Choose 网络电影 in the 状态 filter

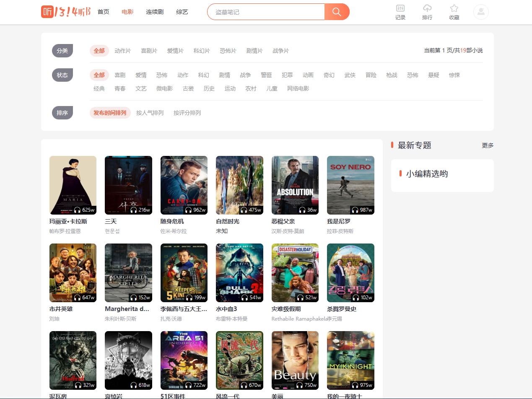(298, 88)
